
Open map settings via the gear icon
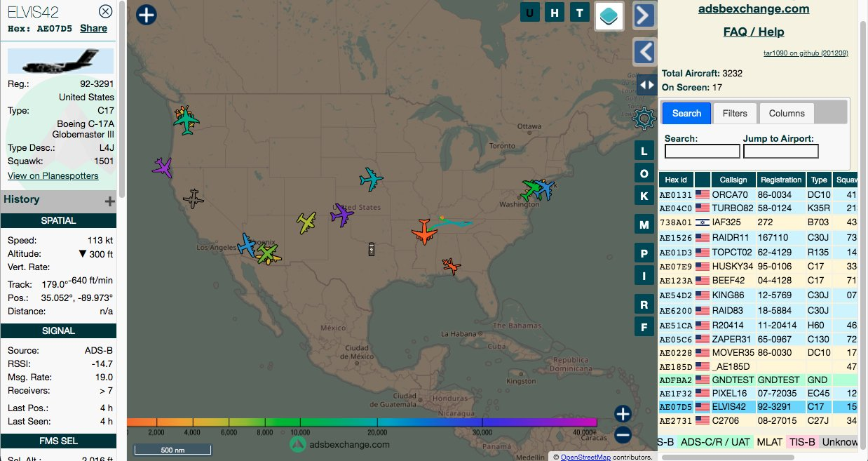(x=644, y=118)
